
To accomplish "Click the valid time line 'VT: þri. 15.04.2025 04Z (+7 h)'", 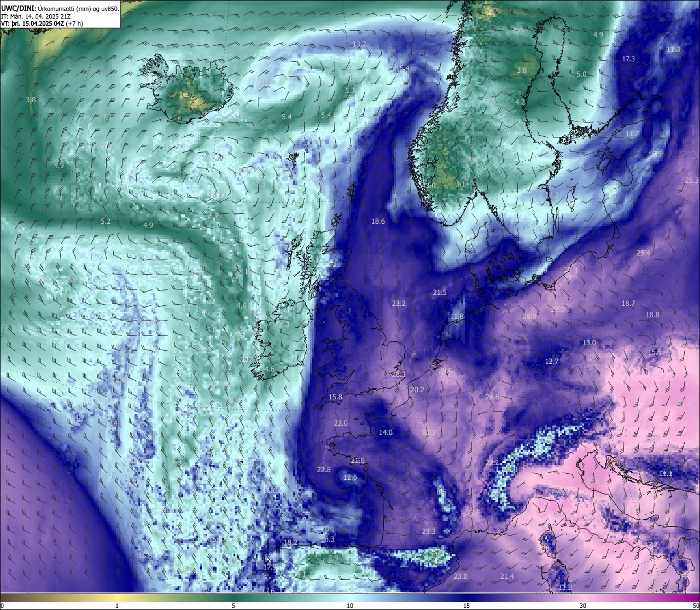I will [42, 24].
